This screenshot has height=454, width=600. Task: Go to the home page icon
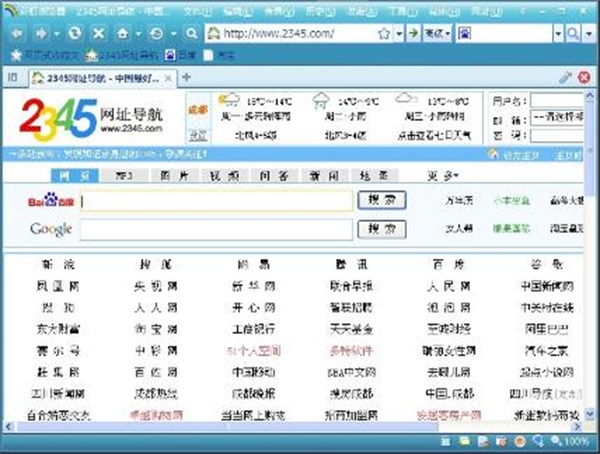123,34
